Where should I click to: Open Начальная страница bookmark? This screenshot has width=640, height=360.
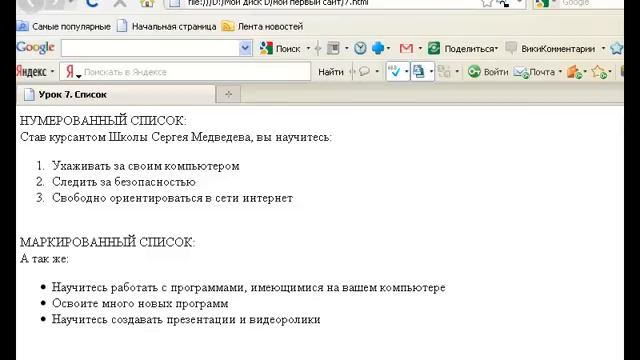click(167, 27)
